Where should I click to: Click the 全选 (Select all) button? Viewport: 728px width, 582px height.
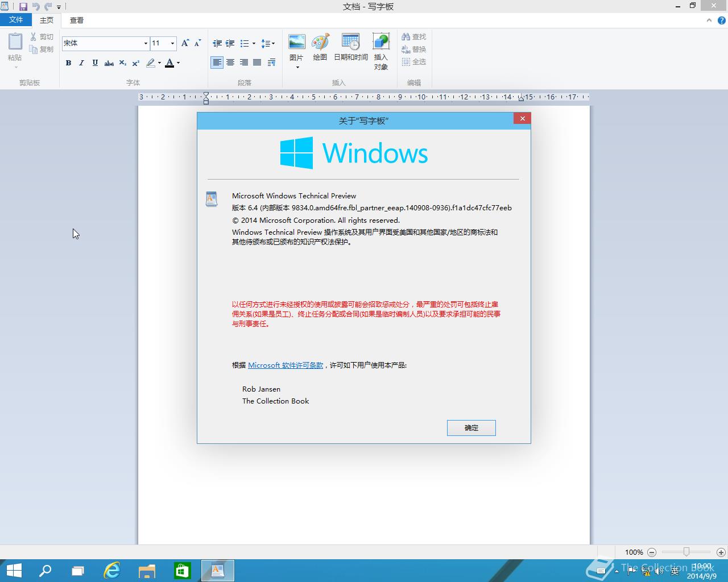point(413,62)
